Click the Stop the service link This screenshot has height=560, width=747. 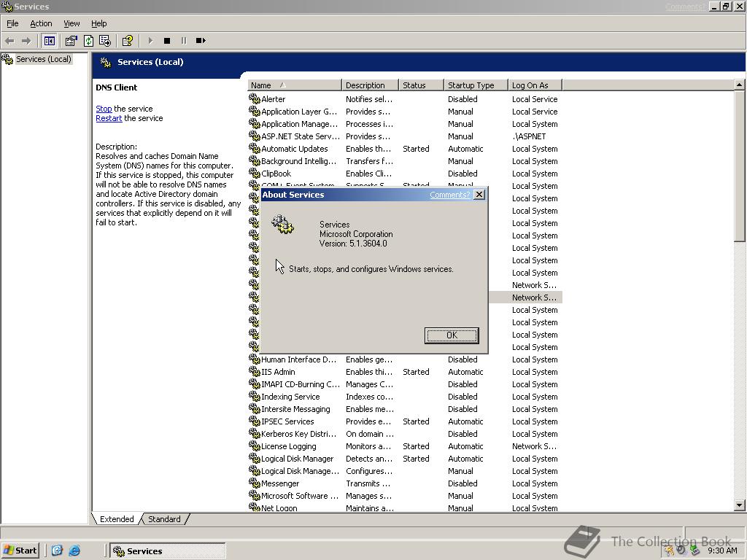[104, 109]
